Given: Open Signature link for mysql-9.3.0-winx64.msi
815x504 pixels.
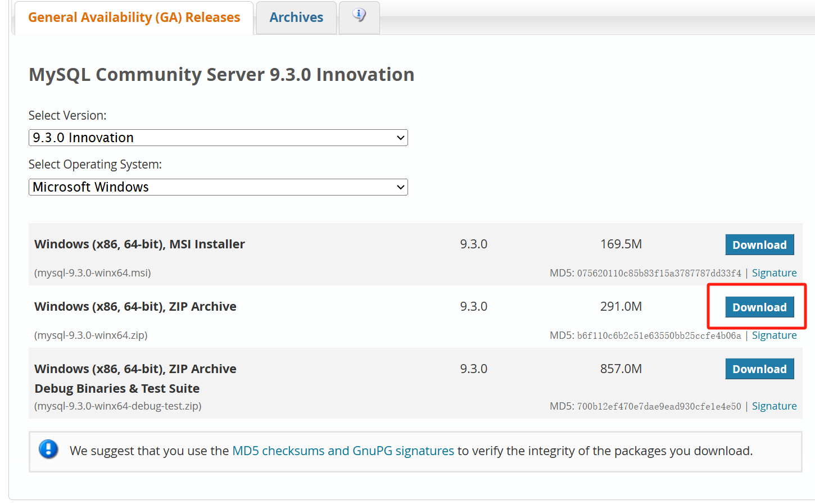Looking at the screenshot, I should point(774,273).
